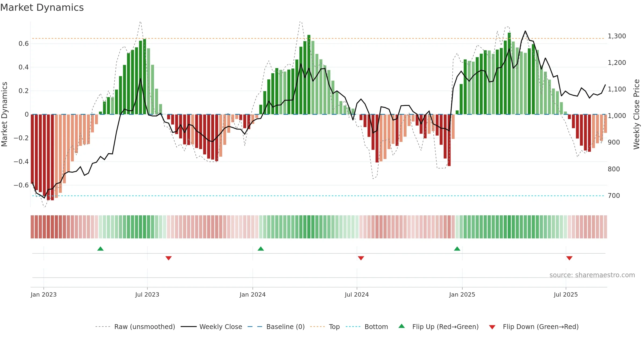Click the 900 right axis price label
The image size is (644, 362).
click(614, 142)
